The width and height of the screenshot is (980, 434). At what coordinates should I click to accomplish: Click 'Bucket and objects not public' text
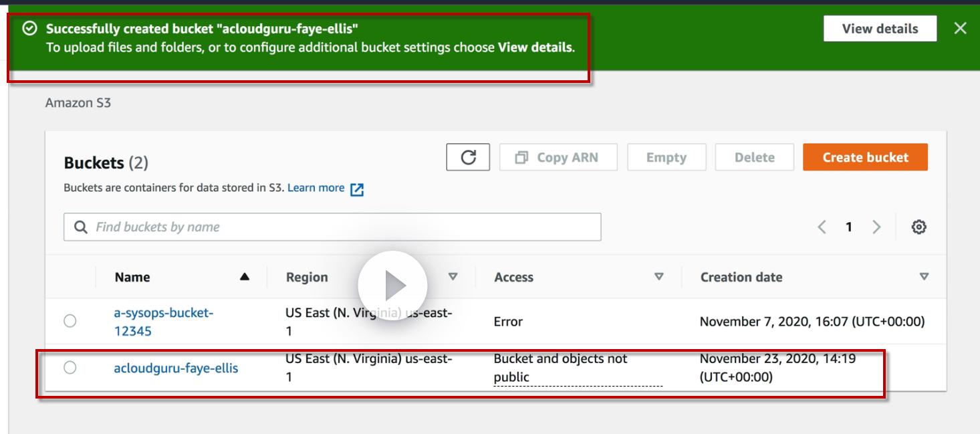[560, 368]
